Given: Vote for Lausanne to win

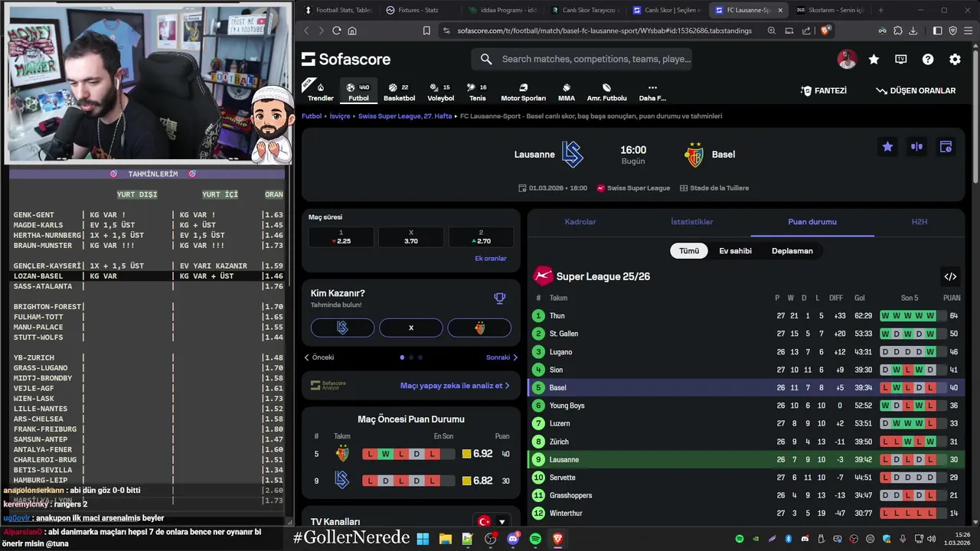Looking at the screenshot, I should 342,328.
